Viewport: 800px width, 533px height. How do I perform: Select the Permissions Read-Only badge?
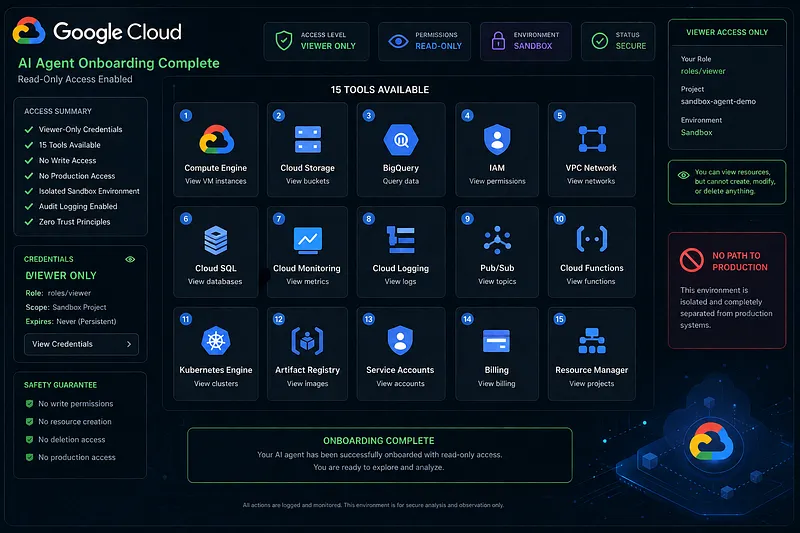424,41
